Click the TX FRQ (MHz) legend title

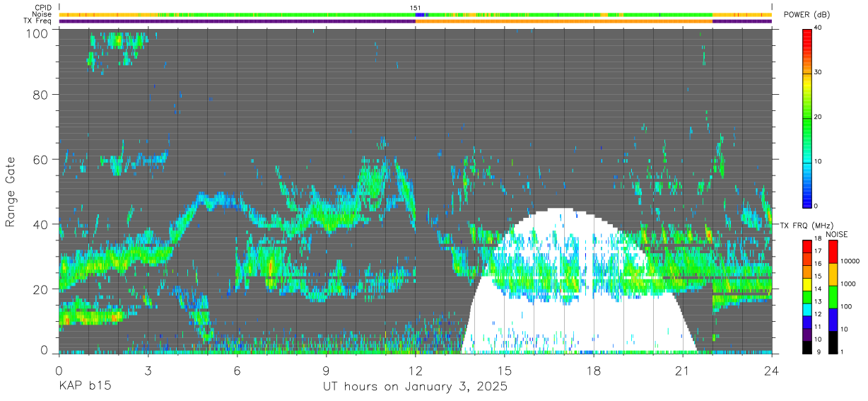[x=807, y=225]
